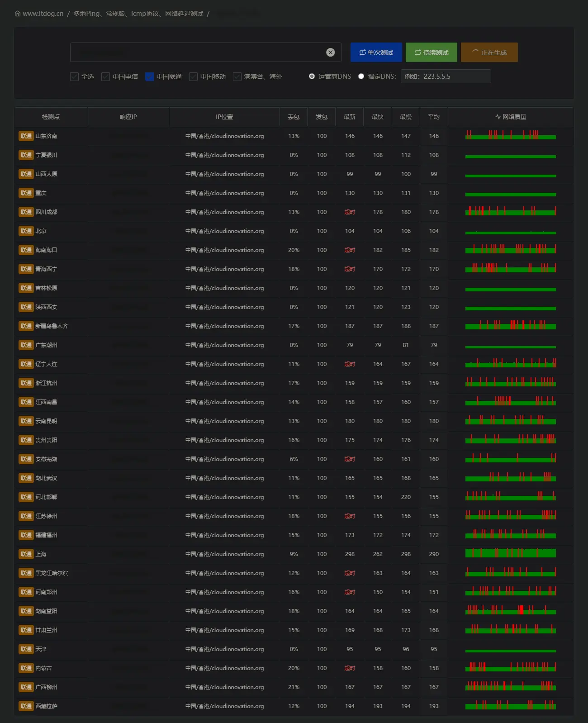The width and height of the screenshot is (588, 723).
Task: Click the 网络质量 header pulse icon
Action: pyautogui.click(x=498, y=117)
